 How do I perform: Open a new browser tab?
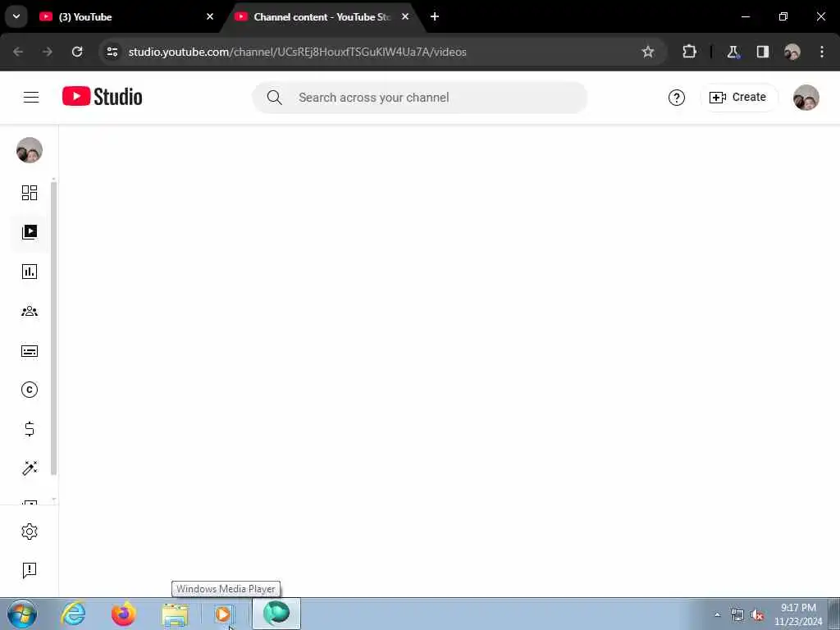point(435,16)
